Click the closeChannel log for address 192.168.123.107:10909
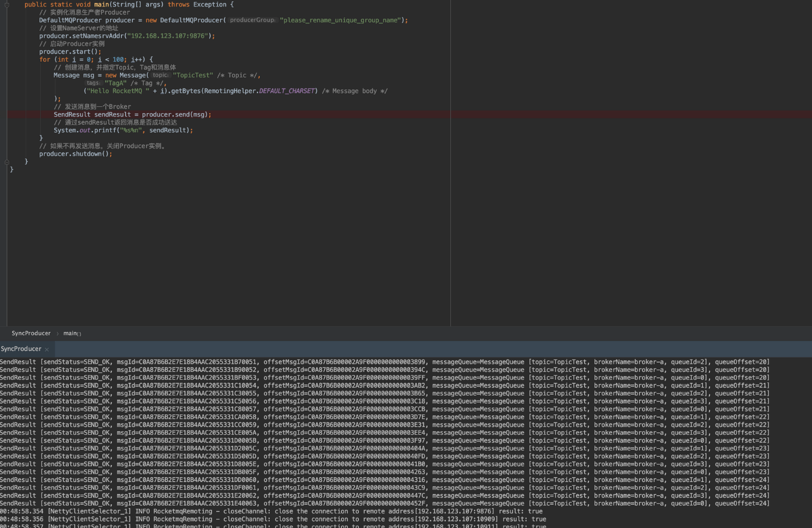The image size is (812, 528). coord(273,519)
